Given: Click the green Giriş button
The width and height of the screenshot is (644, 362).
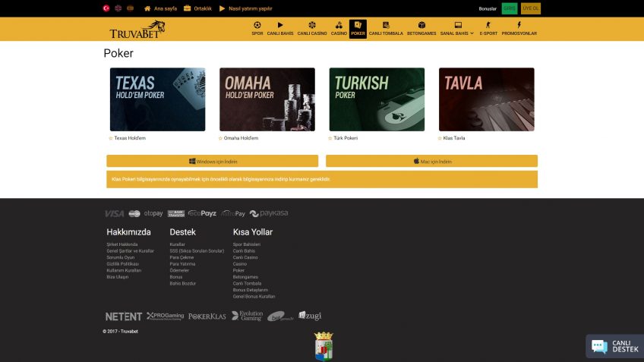Looking at the screenshot, I should [510, 8].
